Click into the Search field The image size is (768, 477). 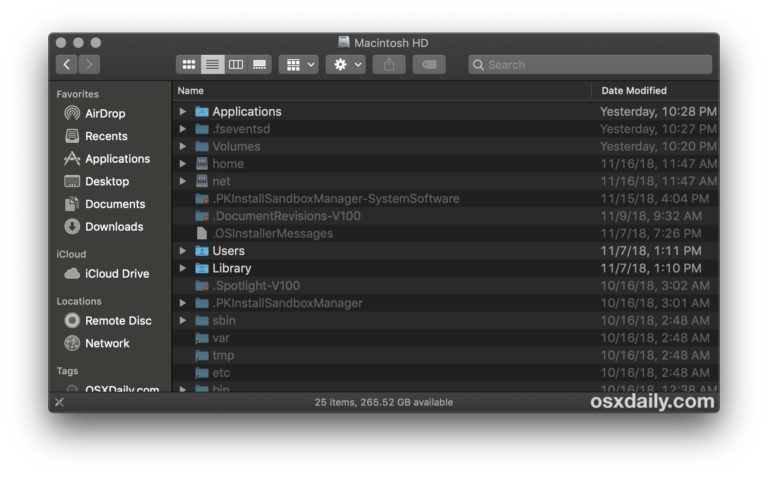[x=590, y=65]
